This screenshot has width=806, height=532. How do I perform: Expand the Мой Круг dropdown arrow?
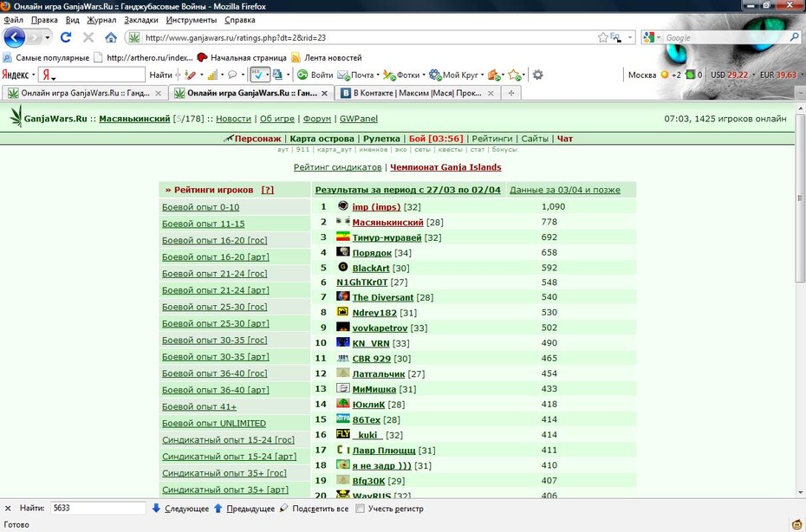pyautogui.click(x=482, y=75)
